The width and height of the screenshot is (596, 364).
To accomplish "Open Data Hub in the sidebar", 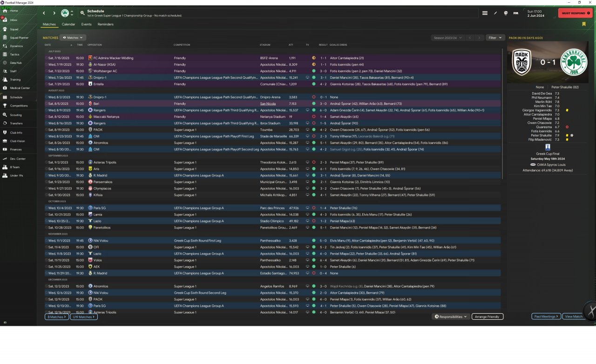I will tap(19, 63).
